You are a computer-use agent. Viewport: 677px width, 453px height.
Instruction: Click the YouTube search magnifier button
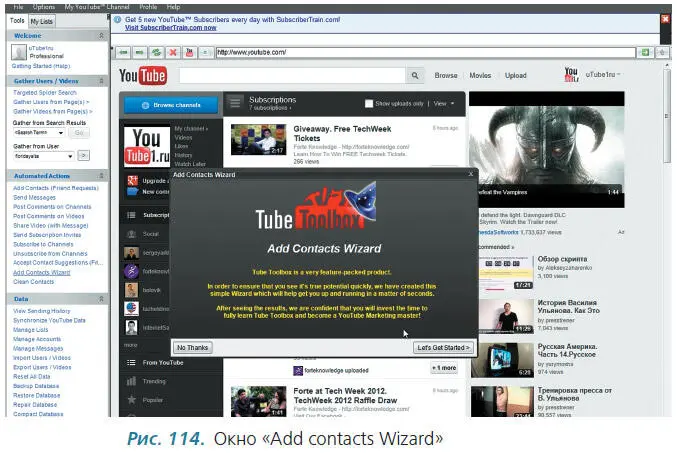(415, 76)
